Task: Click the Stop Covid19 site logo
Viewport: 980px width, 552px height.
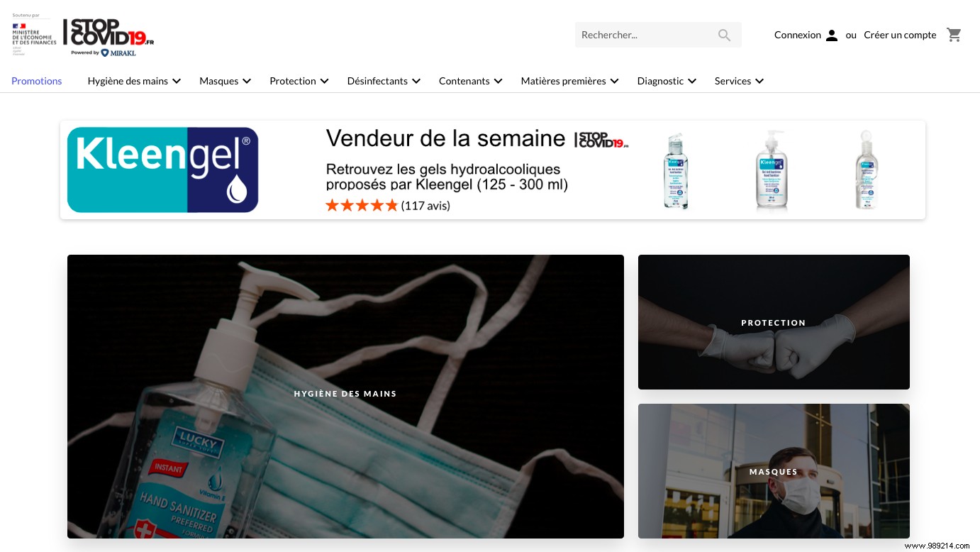Action: pos(108,32)
